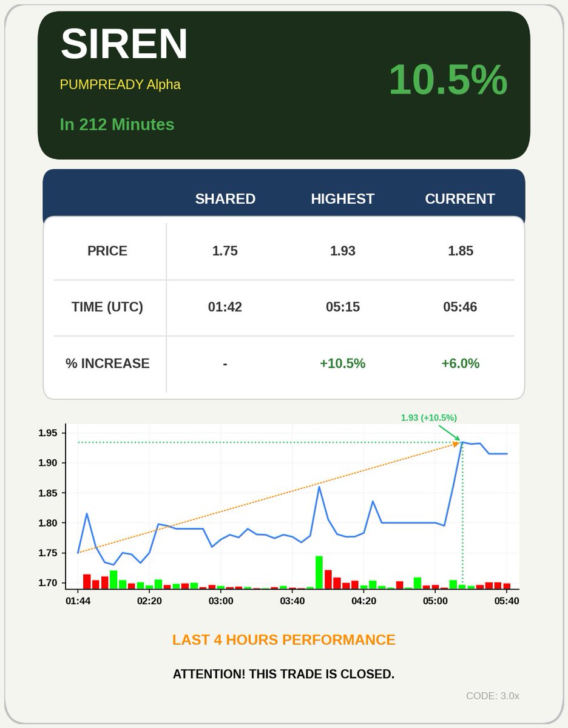Click the SHARED column header
This screenshot has height=728, width=568.
pos(225,199)
